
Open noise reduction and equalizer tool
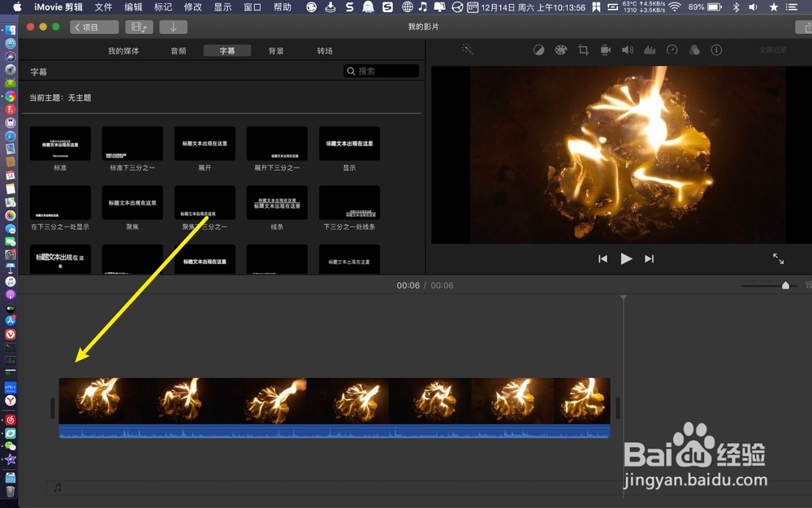click(650, 50)
